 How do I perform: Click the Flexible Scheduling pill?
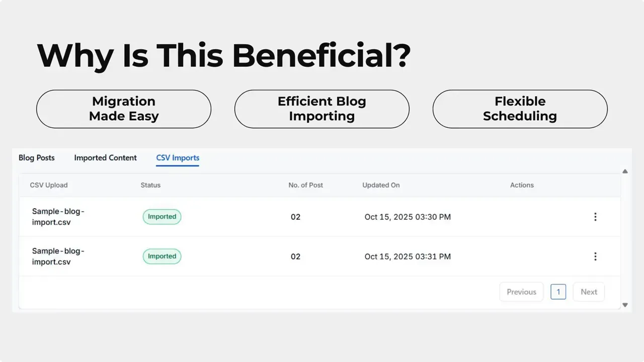[520, 109]
